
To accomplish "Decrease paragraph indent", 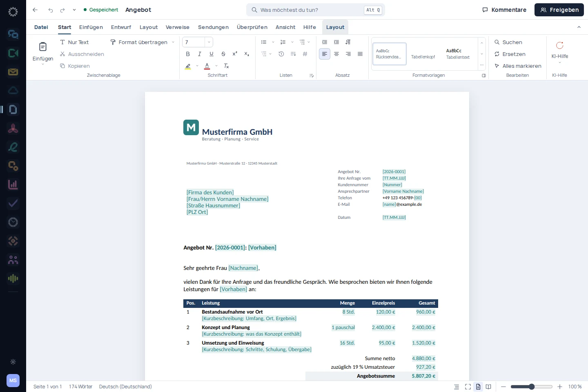I will point(325,42).
